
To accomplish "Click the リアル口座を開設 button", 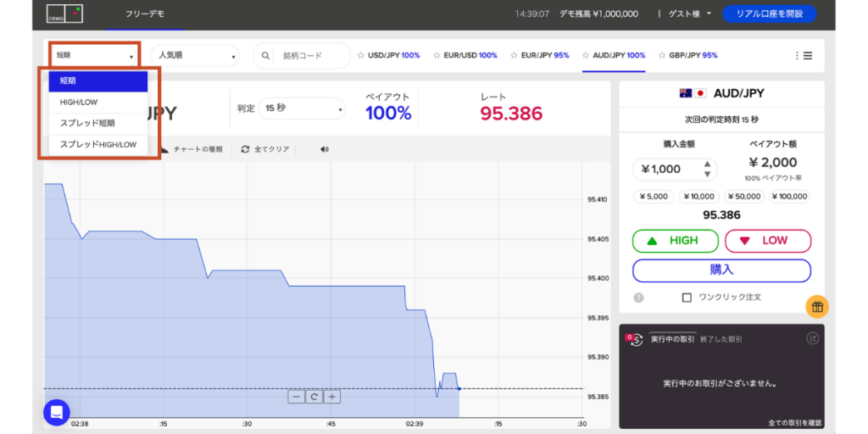I will pyautogui.click(x=769, y=14).
